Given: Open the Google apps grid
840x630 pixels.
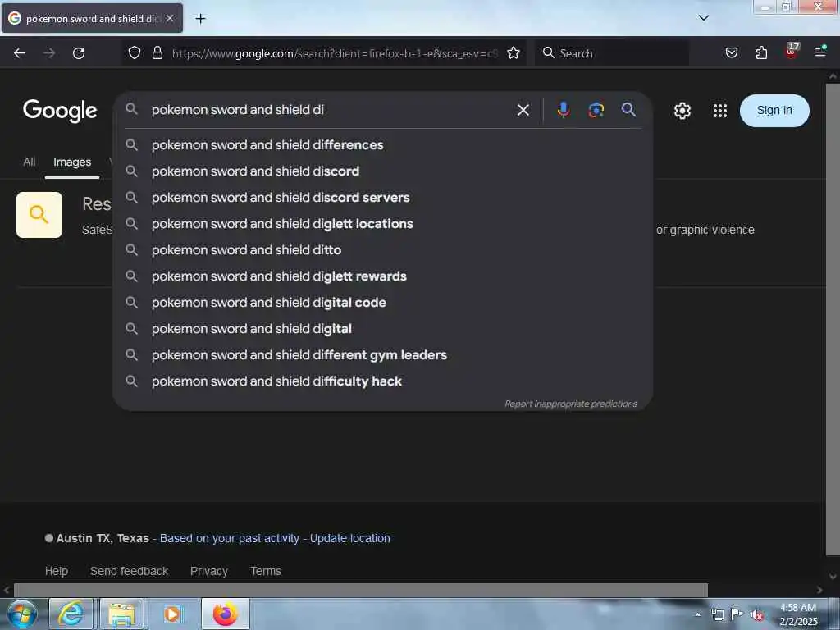Looking at the screenshot, I should [x=720, y=111].
